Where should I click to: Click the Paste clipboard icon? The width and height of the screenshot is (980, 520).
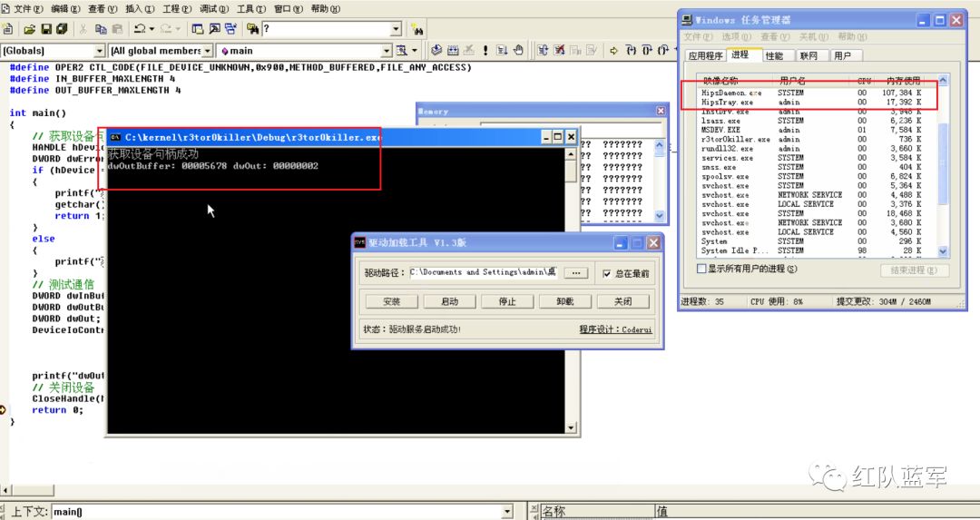click(117, 29)
